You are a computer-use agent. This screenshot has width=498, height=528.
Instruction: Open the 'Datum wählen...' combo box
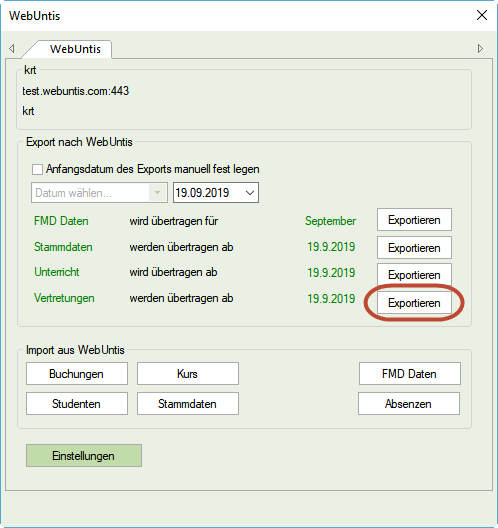[99, 193]
